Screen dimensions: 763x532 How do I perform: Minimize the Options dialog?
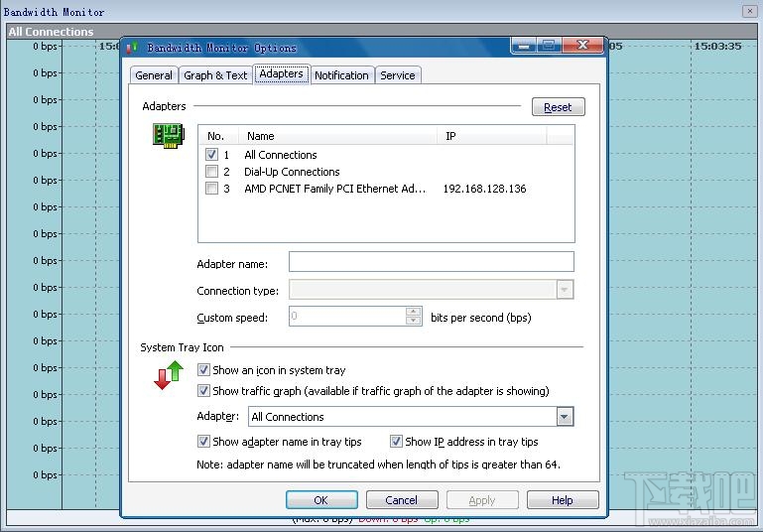coord(524,46)
